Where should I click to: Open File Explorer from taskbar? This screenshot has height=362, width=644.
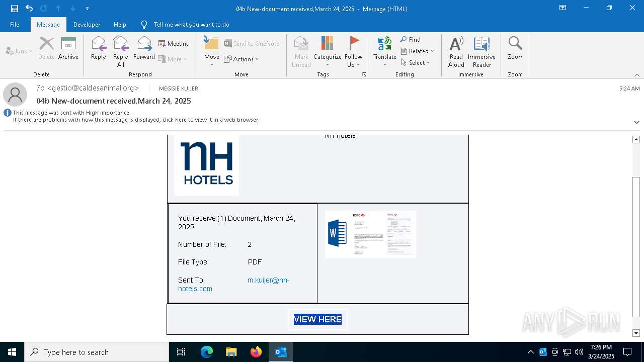[x=231, y=352]
